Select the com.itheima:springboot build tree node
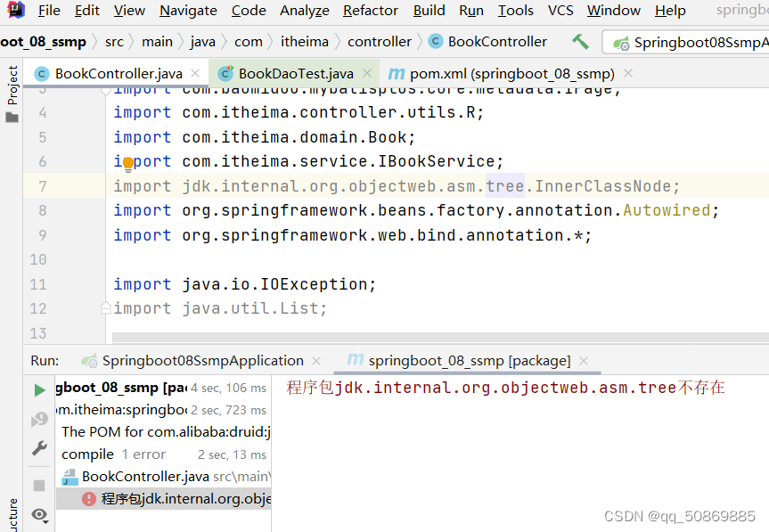 pyautogui.click(x=163, y=410)
